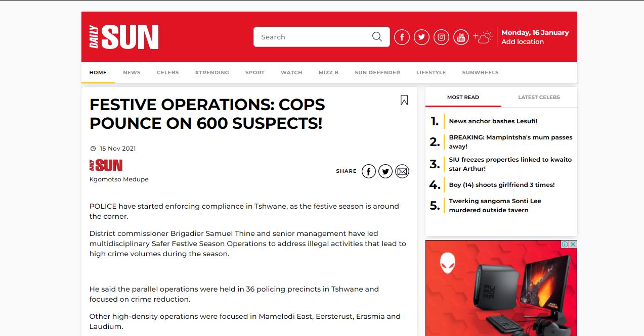The width and height of the screenshot is (644, 336).
Task: Click Add location link
Action: point(523,42)
